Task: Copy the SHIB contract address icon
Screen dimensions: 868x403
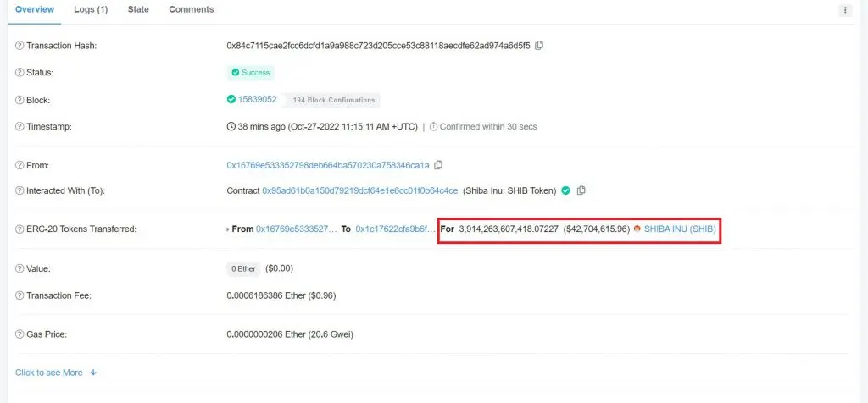Action: pyautogui.click(x=581, y=190)
